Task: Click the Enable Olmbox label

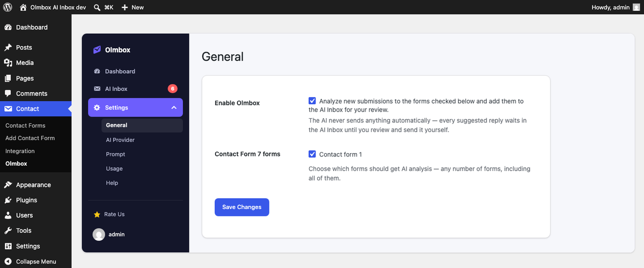Action: click(x=237, y=103)
